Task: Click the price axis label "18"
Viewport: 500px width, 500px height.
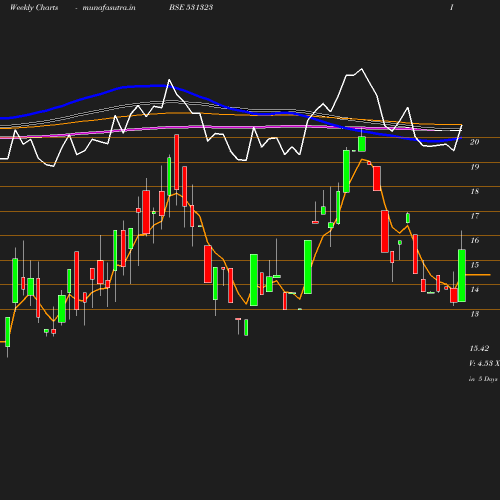Action: point(475,191)
